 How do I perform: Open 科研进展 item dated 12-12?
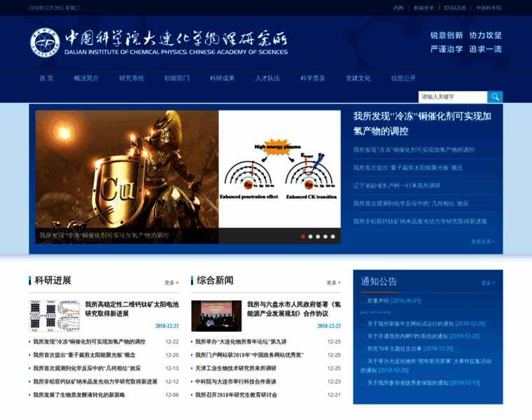95,381
